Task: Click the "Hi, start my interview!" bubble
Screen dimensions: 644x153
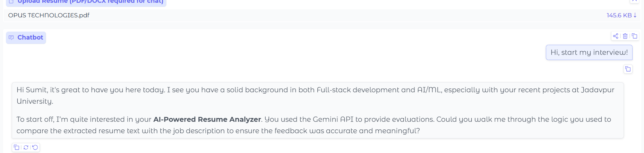Action: point(589,52)
